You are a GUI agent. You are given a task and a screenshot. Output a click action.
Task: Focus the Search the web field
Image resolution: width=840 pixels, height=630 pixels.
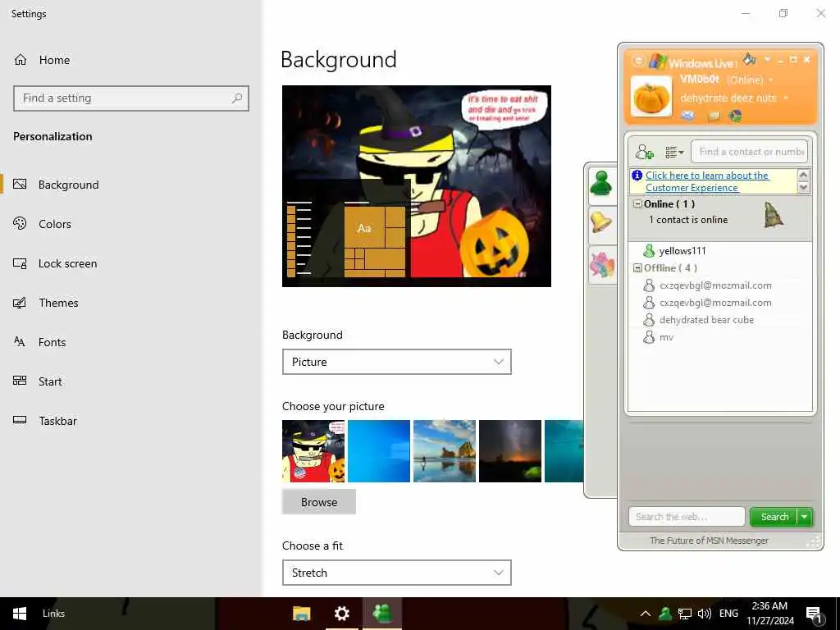[687, 517]
